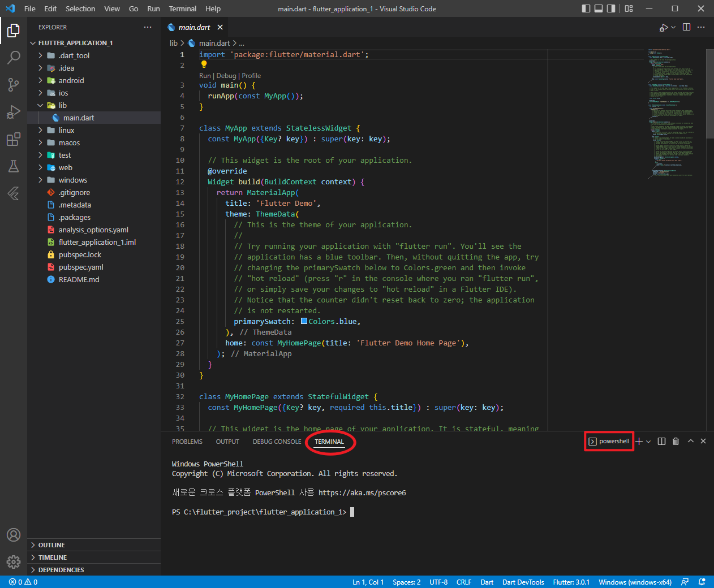Click Flutter: 3.0.1 version in status bar
This screenshot has height=588, width=714.
point(571,582)
